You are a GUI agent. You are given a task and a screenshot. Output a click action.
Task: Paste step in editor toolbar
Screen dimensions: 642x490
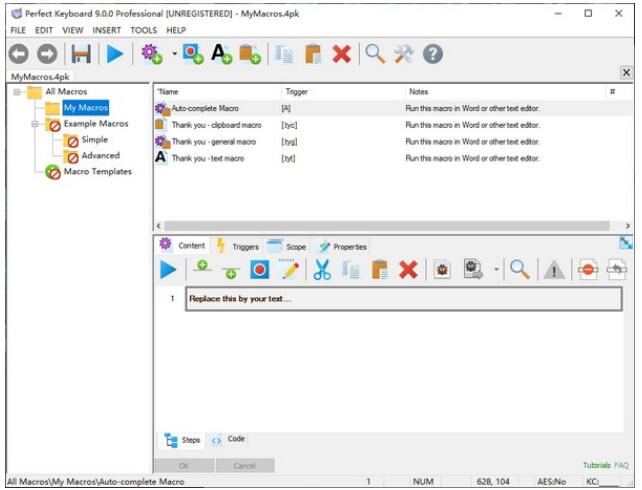380,270
